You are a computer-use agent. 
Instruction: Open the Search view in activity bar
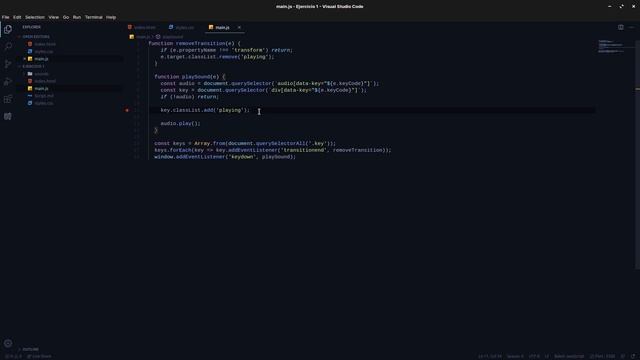point(8,47)
